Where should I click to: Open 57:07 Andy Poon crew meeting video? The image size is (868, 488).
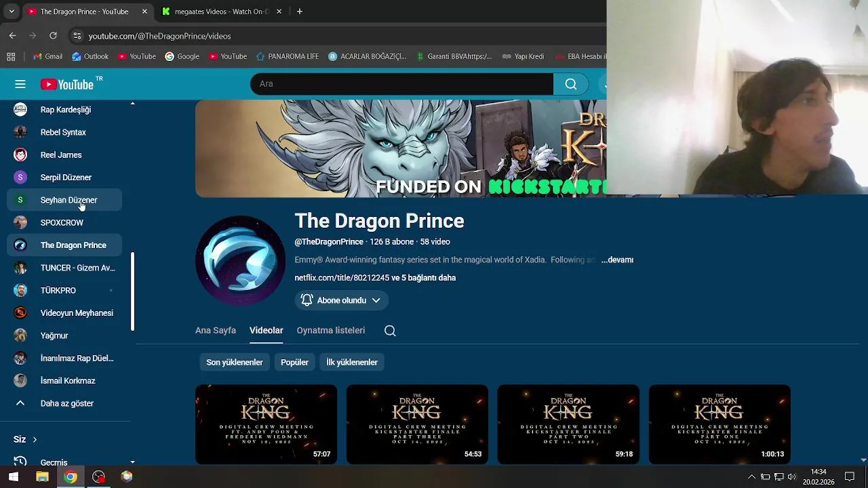pos(266,424)
